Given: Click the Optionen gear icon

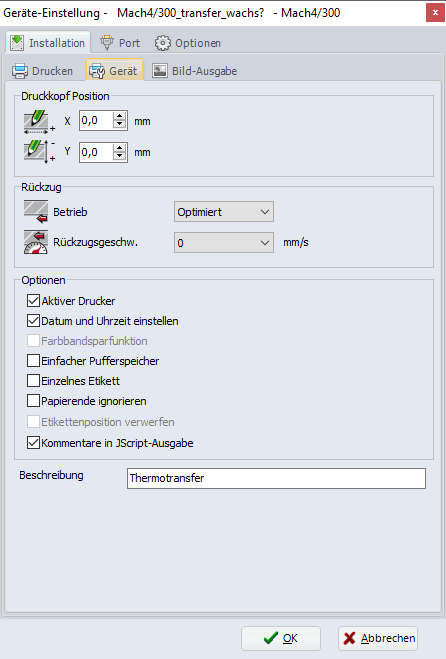Looking at the screenshot, I should 163,43.
